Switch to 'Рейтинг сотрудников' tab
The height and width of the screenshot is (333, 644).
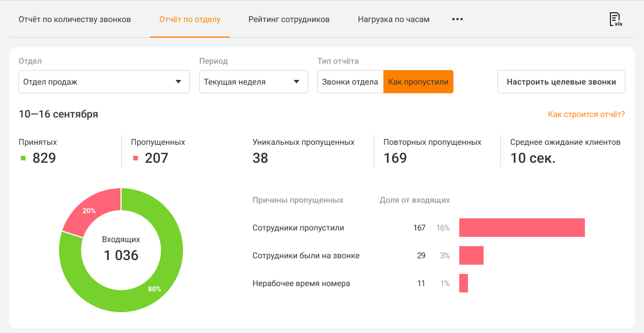[x=289, y=19]
